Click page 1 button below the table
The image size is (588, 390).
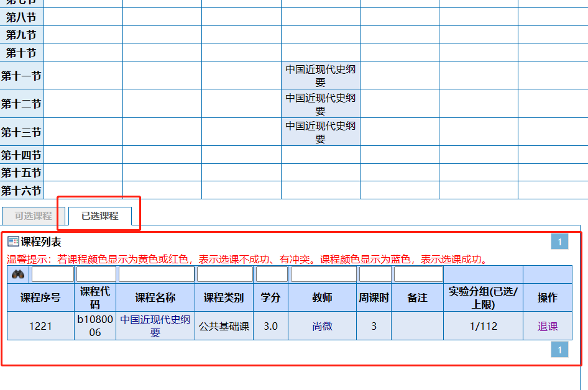coord(559,350)
